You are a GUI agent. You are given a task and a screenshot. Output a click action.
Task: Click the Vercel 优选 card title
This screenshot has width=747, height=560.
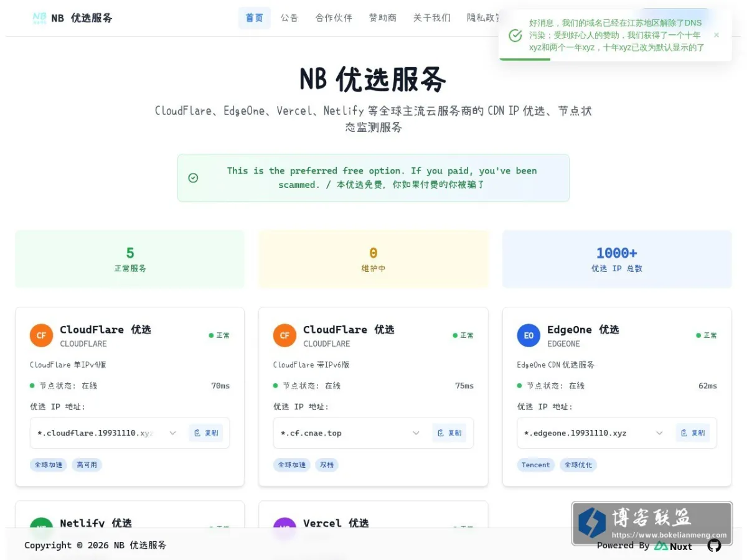(336, 523)
